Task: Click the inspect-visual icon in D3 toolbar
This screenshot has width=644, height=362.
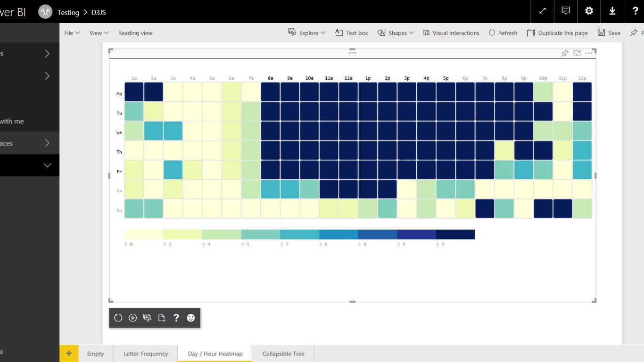Action: click(x=147, y=318)
